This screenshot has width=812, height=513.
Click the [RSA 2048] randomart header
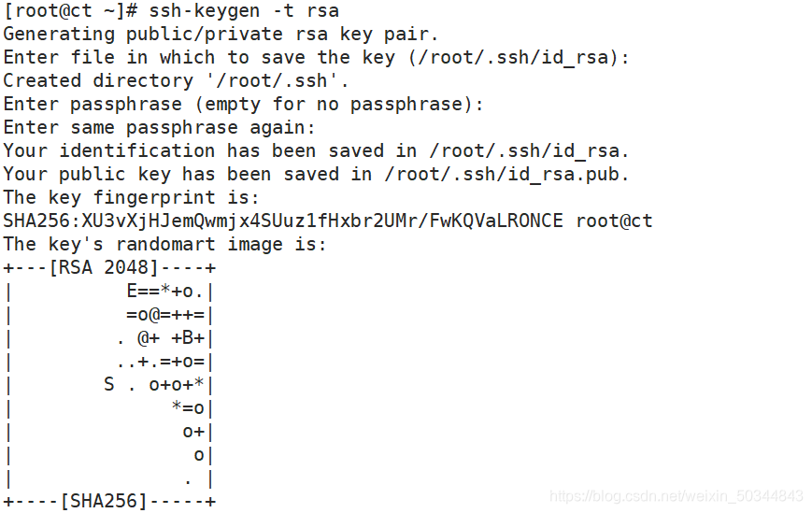[103, 267]
